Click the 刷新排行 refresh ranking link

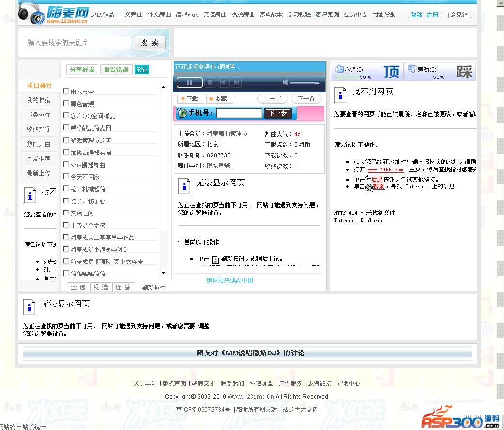tap(154, 288)
